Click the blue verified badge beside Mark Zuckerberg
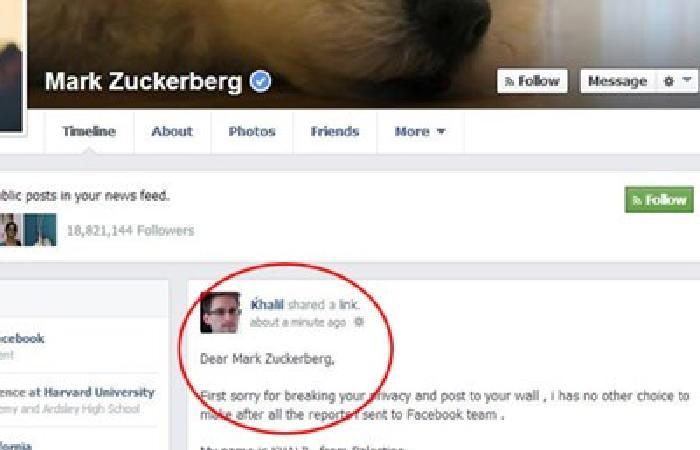Image resolution: width=700 pixels, height=450 pixels. (x=260, y=81)
